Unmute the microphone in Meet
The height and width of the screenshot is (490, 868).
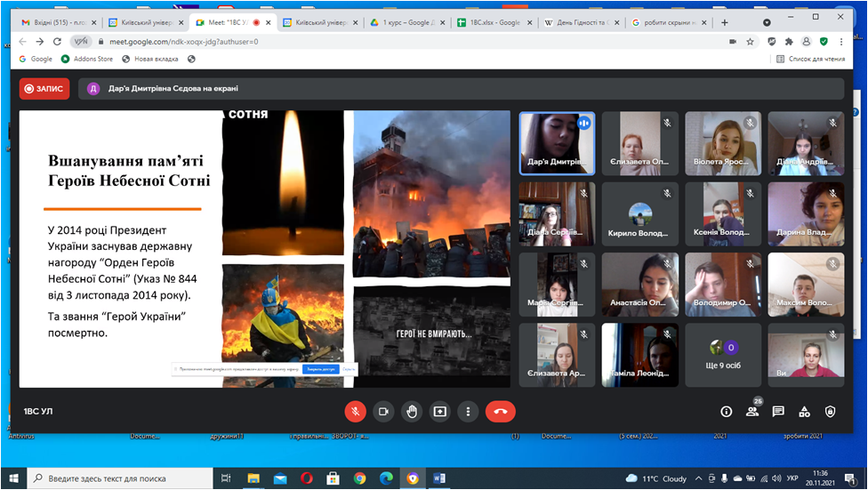click(355, 412)
